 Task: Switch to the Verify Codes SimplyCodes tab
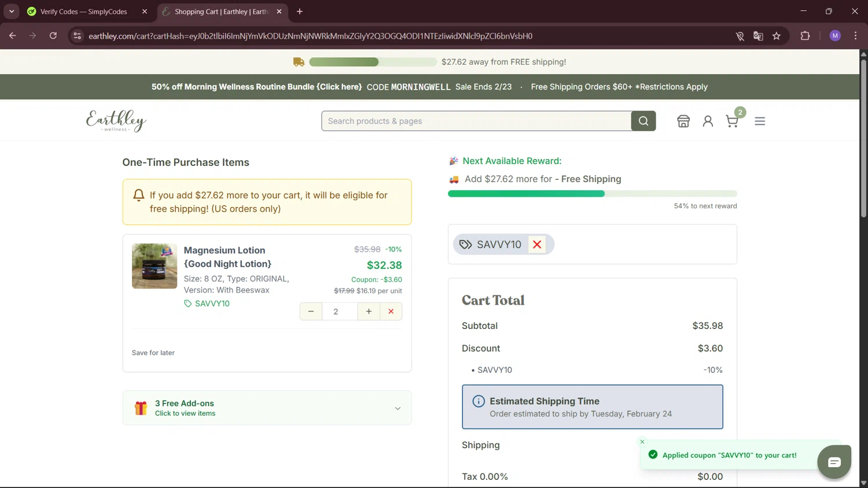87,12
